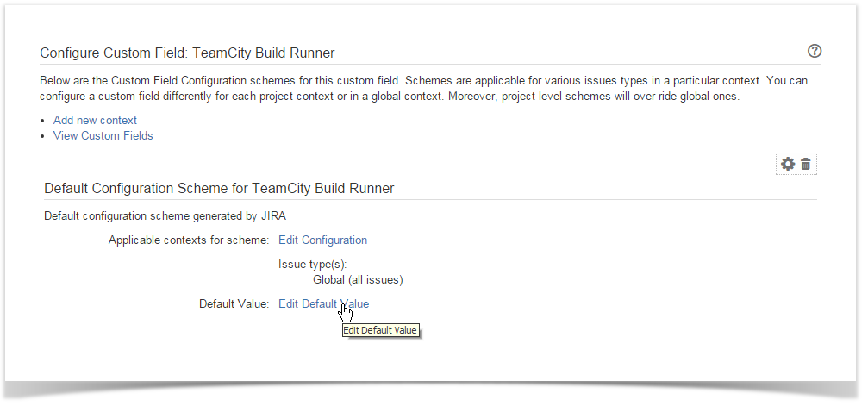Image resolution: width=868 pixels, height=406 pixels.
Task: Select the Configure Custom Field page heading
Action: pos(187,53)
